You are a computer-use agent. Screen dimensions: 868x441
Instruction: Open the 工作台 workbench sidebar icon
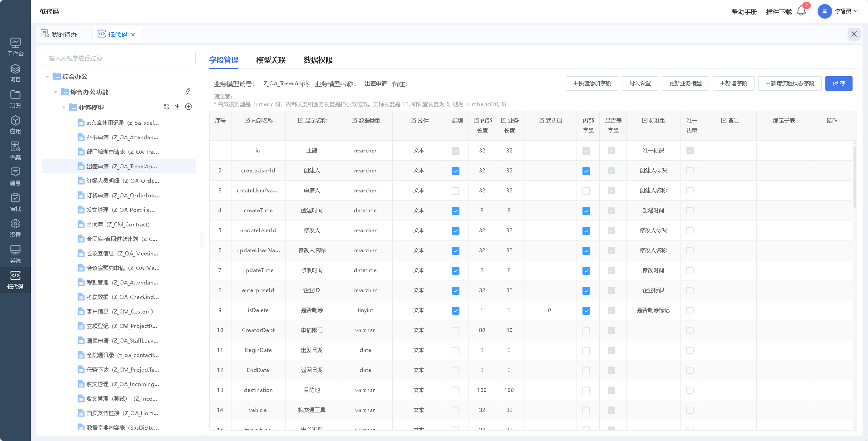(15, 47)
